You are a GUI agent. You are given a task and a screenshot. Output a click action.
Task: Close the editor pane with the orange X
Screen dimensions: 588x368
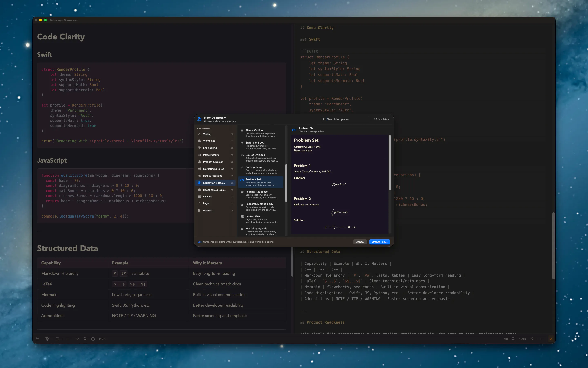click(x=551, y=339)
